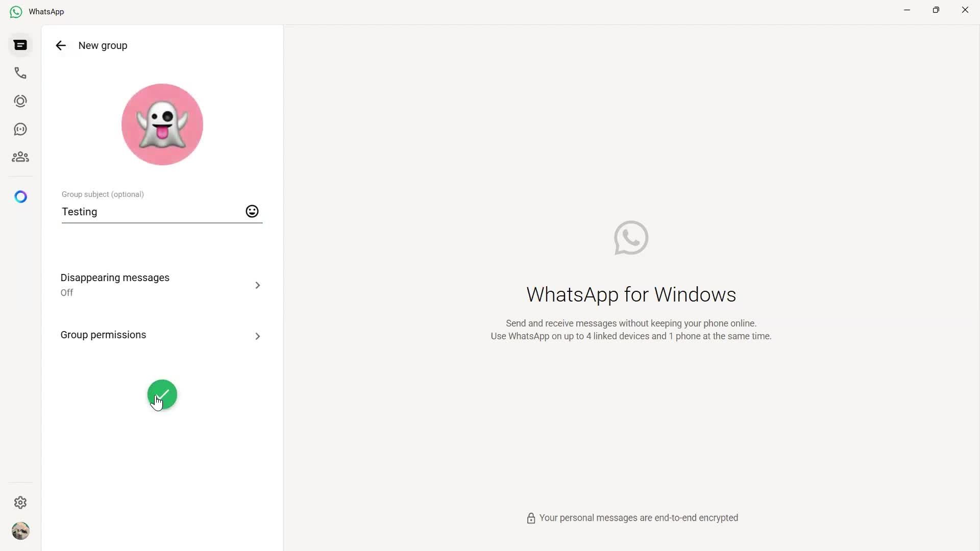Image resolution: width=980 pixels, height=551 pixels.
Task: Open the emoji picker for group subject
Action: pos(252,211)
